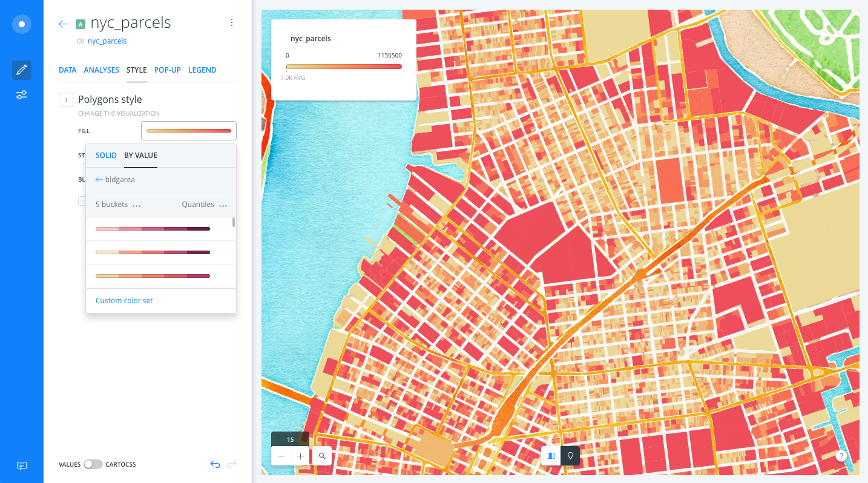
Task: Click the legend maximum value 1150500
Action: [x=390, y=55]
